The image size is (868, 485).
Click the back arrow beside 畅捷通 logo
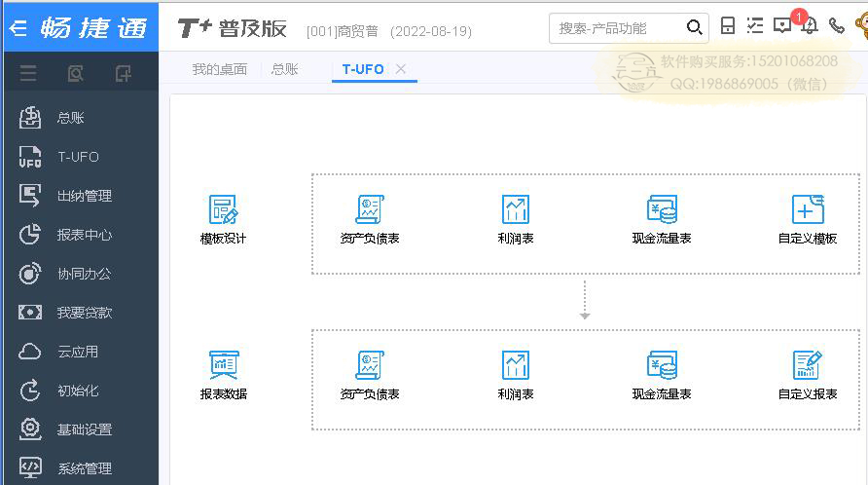click(18, 28)
